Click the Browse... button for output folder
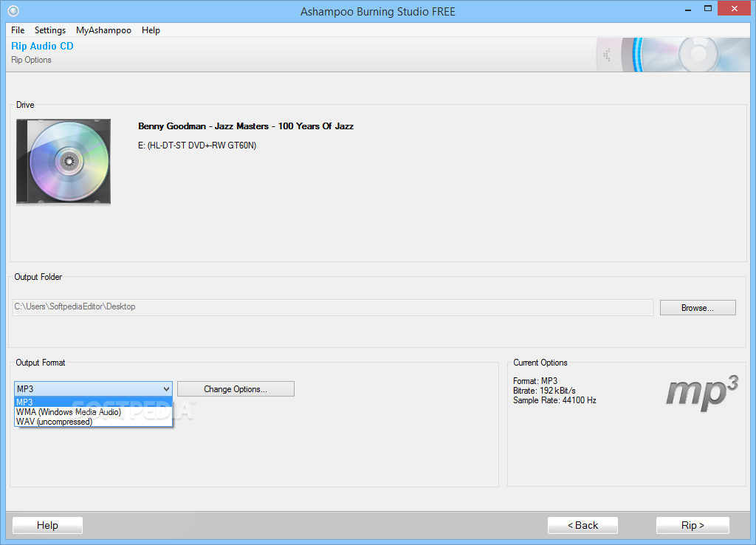The image size is (756, 545). tap(698, 308)
